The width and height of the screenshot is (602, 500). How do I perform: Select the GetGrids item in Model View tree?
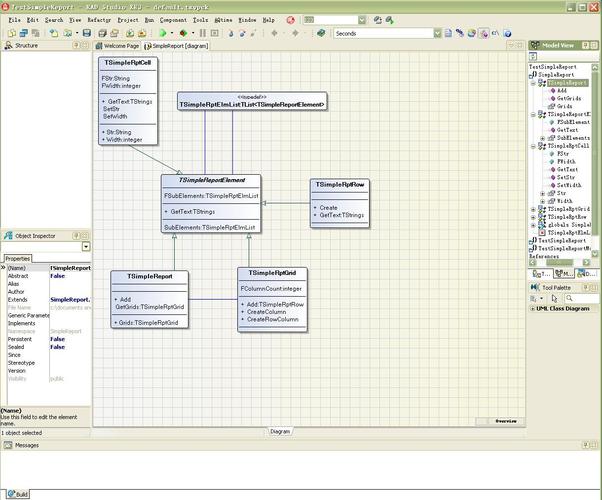[x=569, y=98]
